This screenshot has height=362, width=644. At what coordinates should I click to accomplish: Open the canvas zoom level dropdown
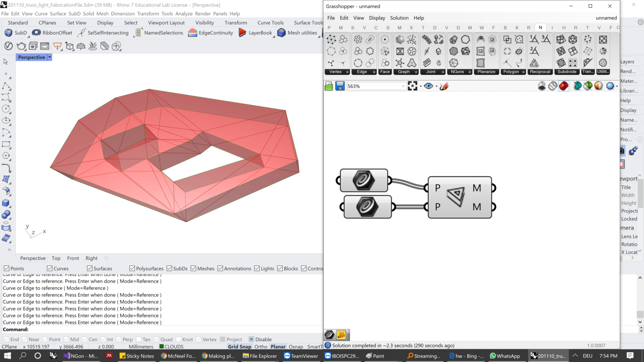coord(402,86)
